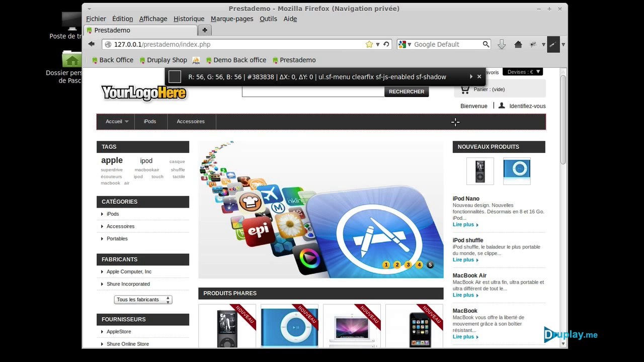Select the Prestademo browser tab
The height and width of the screenshot is (362, 644).
(x=140, y=30)
